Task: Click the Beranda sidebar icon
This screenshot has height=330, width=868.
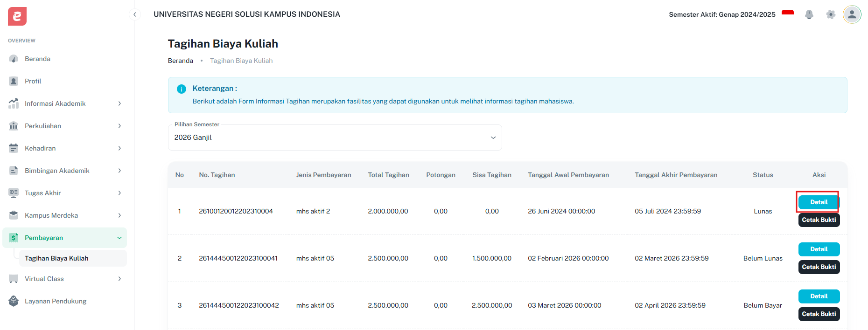Action: click(14, 59)
